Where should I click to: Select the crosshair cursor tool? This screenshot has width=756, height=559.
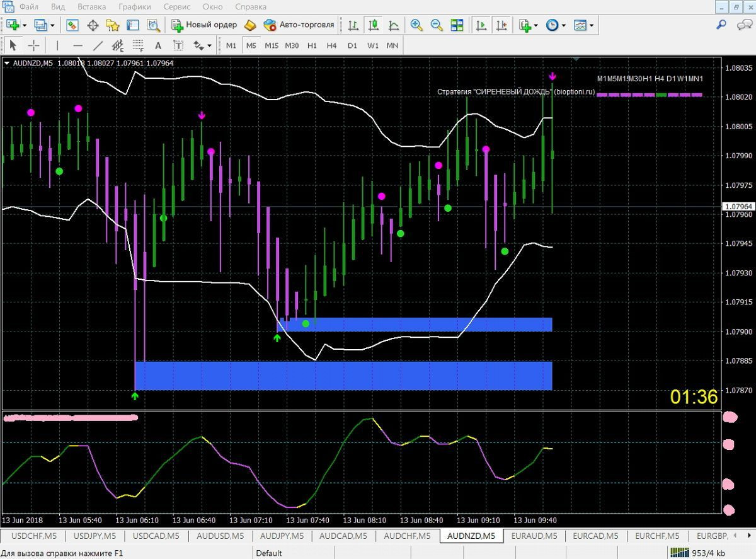click(34, 45)
